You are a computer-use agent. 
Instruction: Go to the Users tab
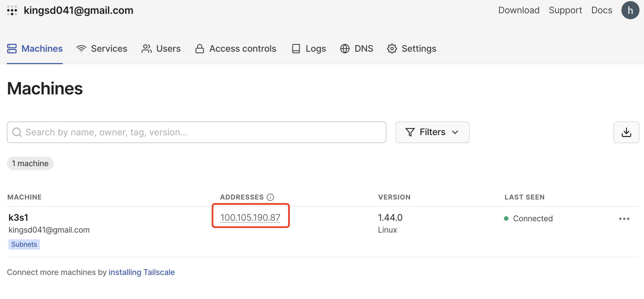point(161,49)
